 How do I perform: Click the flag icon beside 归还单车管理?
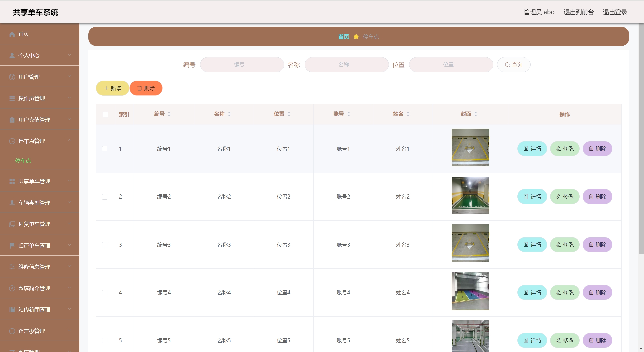click(12, 245)
